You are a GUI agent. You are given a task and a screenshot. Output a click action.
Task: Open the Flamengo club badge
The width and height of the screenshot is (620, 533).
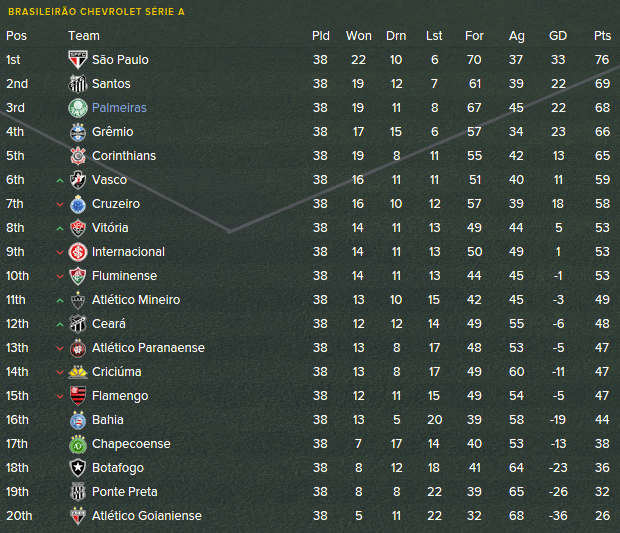point(77,396)
